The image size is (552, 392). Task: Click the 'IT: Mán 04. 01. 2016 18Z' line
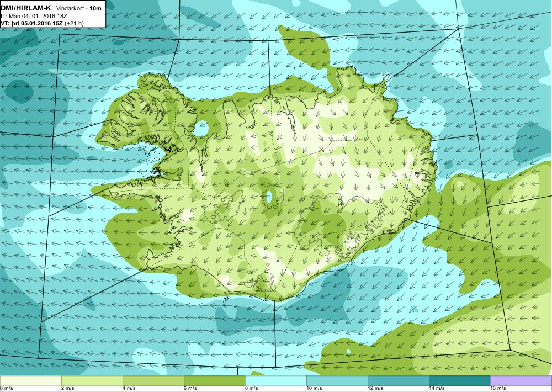click(x=34, y=16)
